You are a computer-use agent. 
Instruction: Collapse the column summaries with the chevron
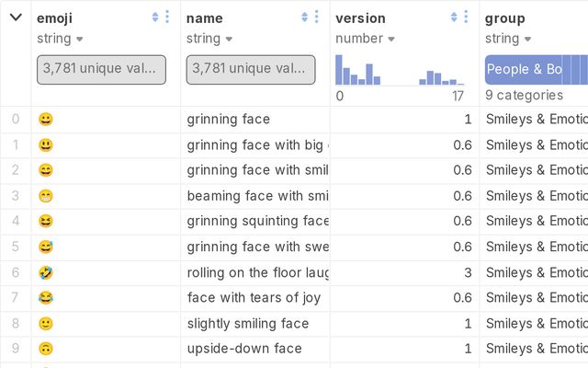[x=16, y=17]
